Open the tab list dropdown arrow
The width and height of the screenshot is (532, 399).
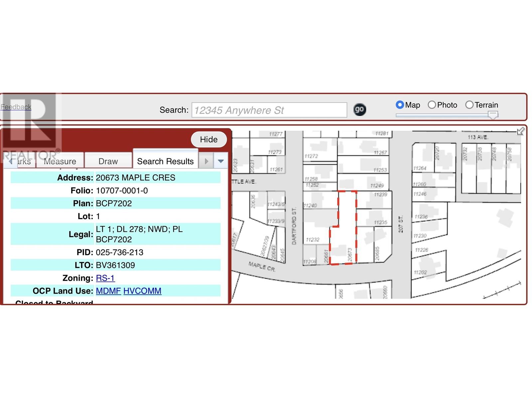221,161
